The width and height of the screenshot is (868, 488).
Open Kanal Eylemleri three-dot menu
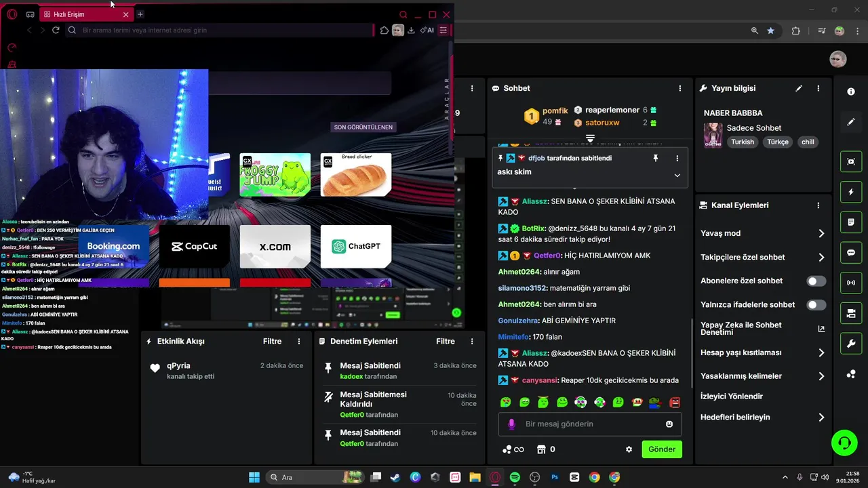[818, 205]
